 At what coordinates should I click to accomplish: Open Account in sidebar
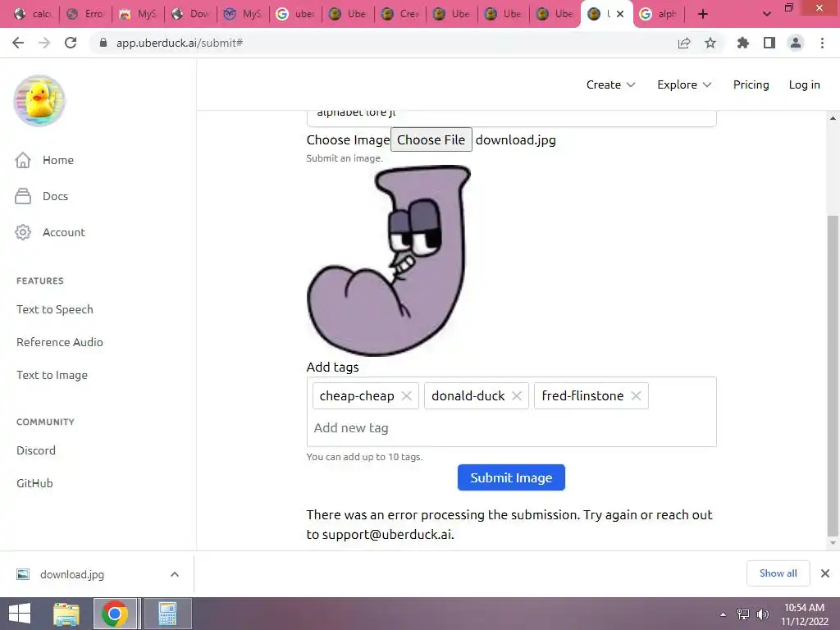pos(64,232)
